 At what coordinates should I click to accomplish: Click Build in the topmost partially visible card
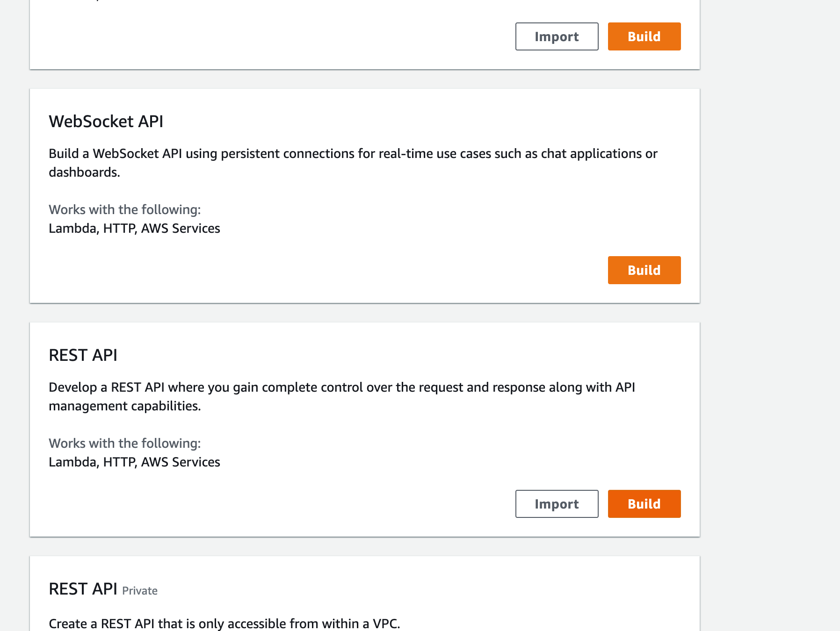click(644, 36)
